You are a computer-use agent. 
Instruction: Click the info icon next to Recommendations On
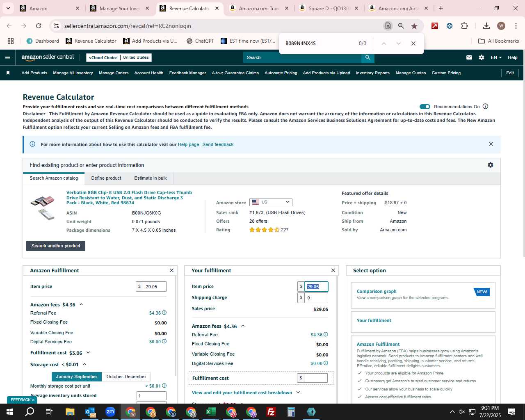click(x=486, y=106)
